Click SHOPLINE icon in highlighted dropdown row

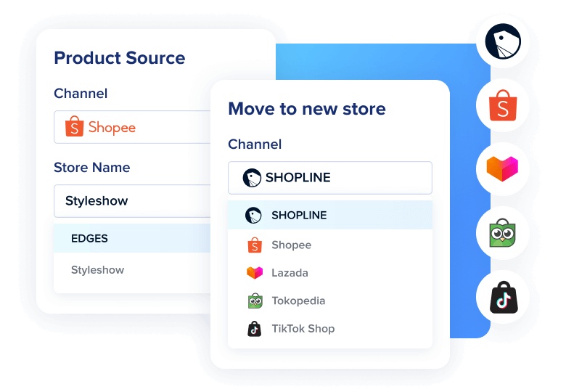(253, 215)
